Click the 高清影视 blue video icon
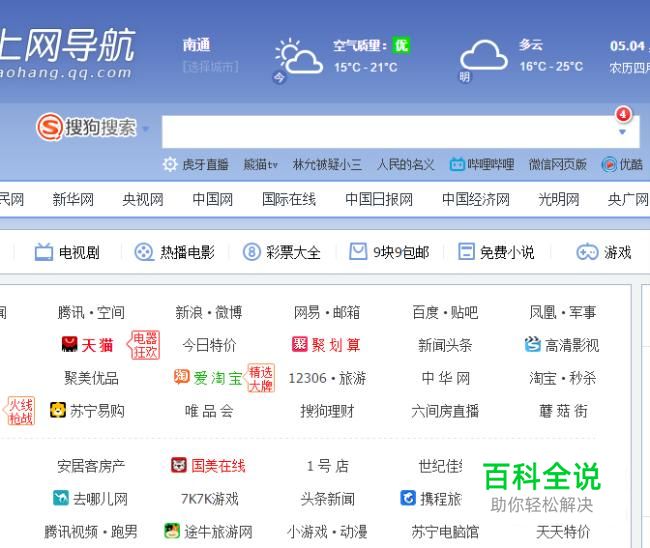 click(x=533, y=344)
